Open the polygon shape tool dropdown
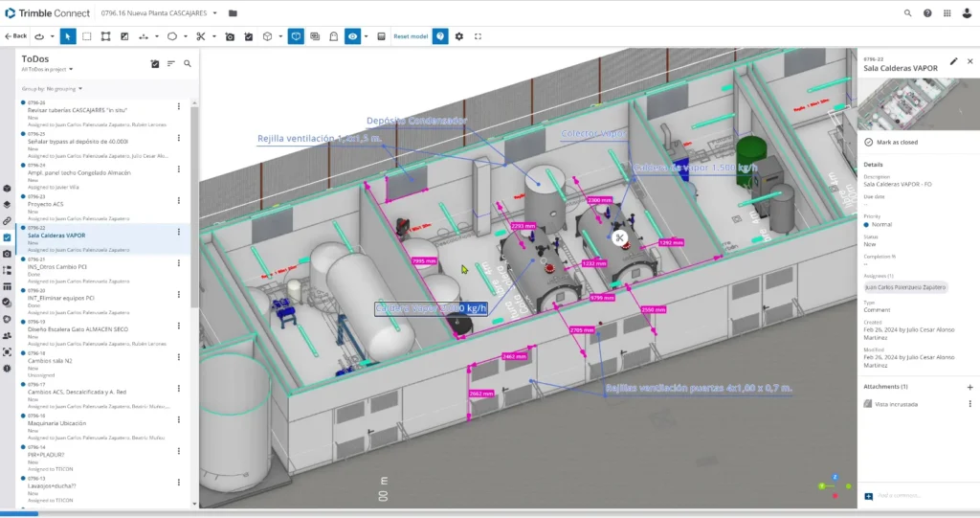The height and width of the screenshot is (518, 980). click(x=186, y=36)
